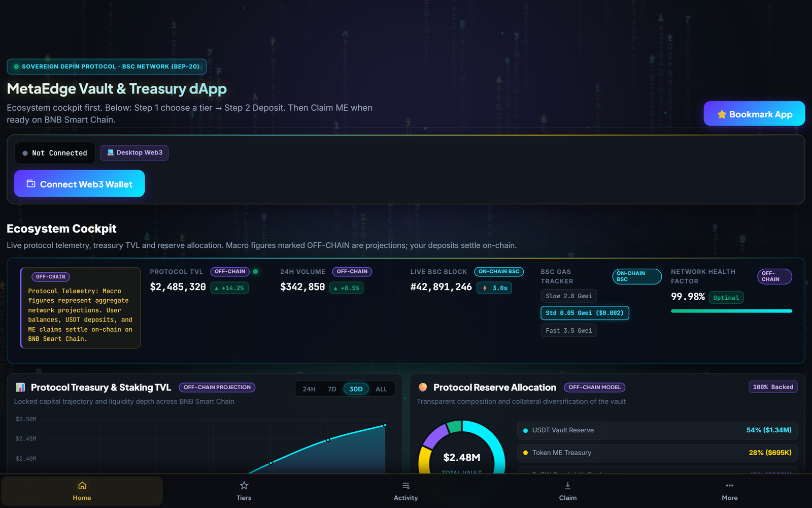
Task: Click the $342,850 24H volume value
Action: 302,287
